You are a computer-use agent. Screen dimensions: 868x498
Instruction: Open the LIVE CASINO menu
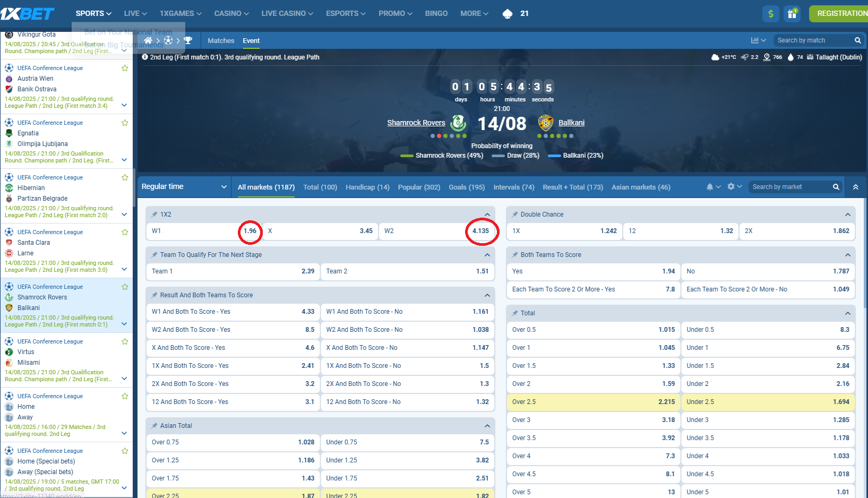(x=287, y=13)
